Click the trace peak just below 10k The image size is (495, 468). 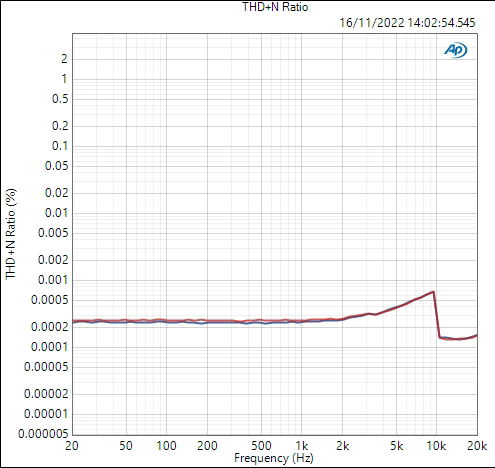click(x=433, y=292)
